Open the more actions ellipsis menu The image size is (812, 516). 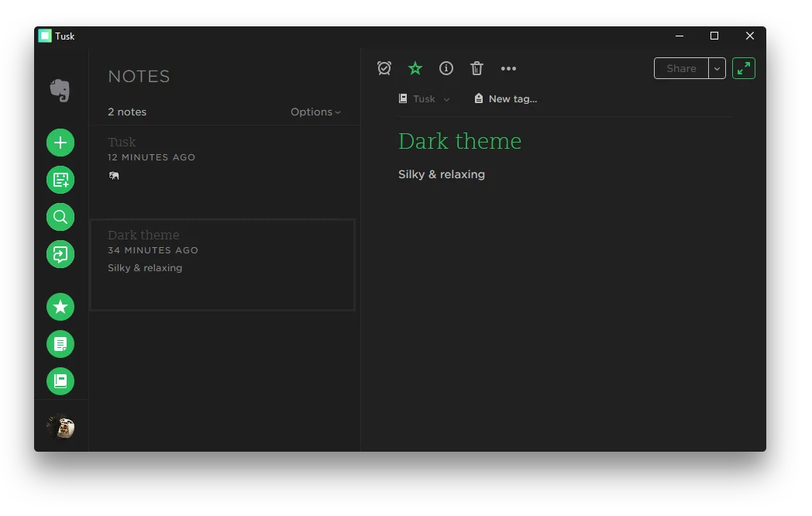pyautogui.click(x=508, y=68)
